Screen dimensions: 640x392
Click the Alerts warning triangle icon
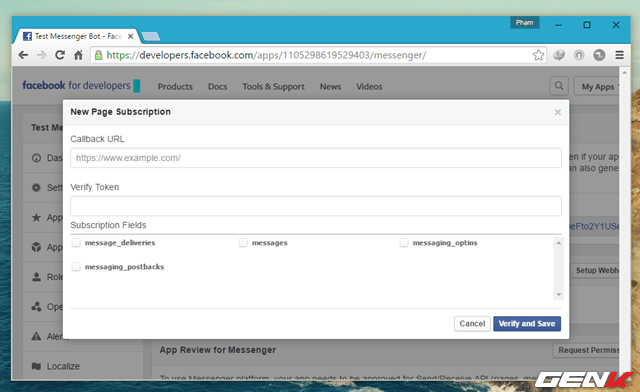point(36,336)
